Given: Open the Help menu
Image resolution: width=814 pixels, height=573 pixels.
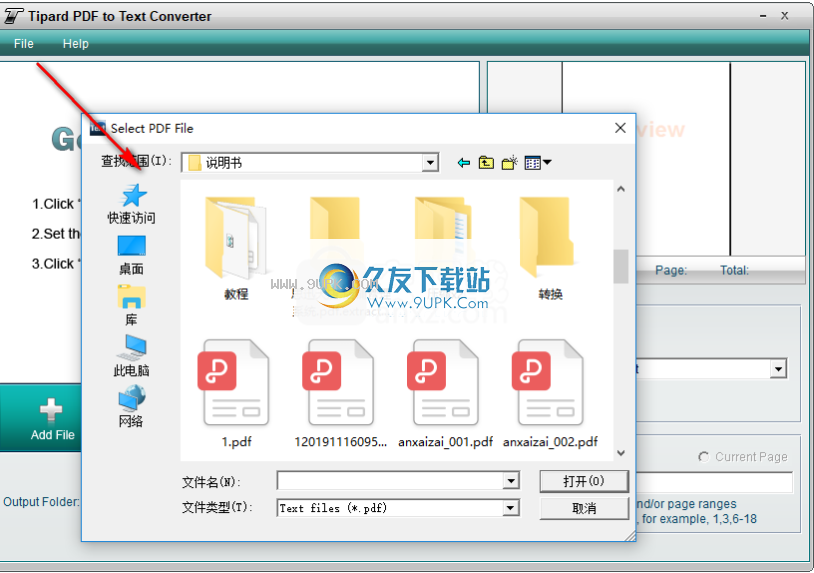Looking at the screenshot, I should (x=76, y=44).
